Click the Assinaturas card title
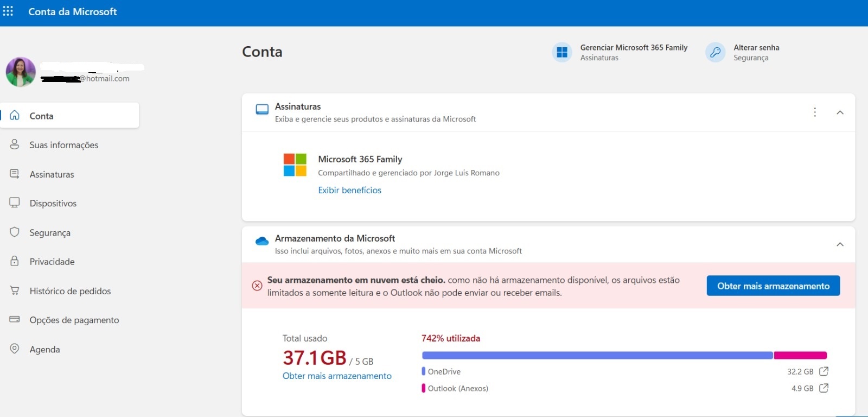868x417 pixels. click(298, 106)
